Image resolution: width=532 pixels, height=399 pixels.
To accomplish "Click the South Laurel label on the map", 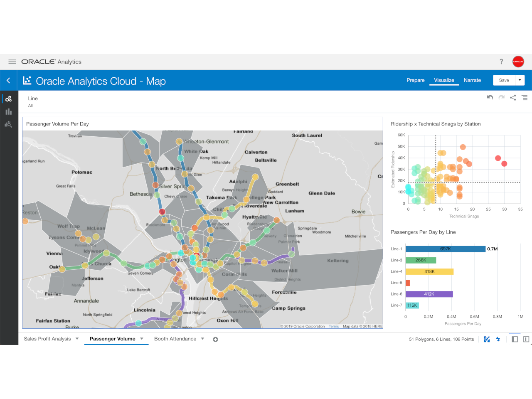I will pos(307,135).
